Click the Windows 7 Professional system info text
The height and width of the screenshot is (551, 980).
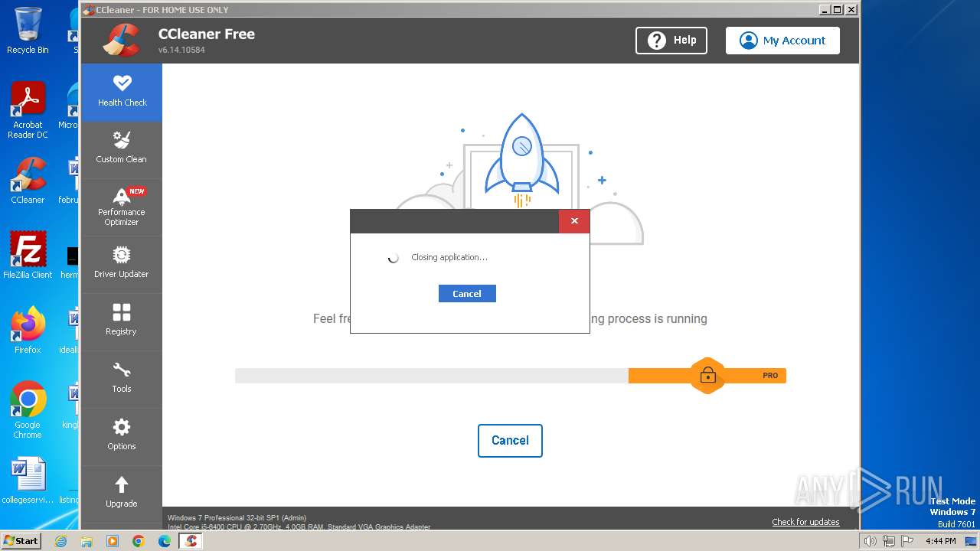[x=237, y=518]
